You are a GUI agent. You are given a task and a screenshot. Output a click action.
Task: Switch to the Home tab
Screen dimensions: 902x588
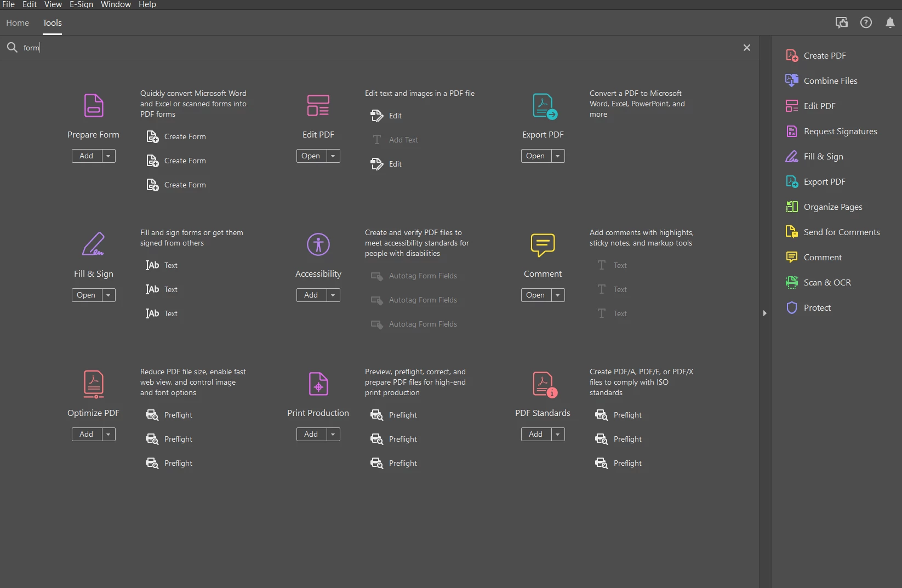click(x=18, y=23)
